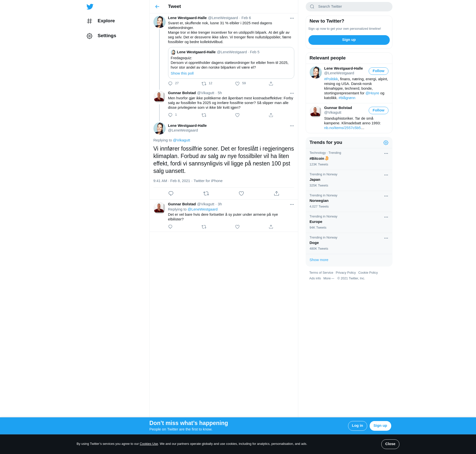The height and width of the screenshot is (454, 476).
Task: Like the tweet with 59 likes
Action: pos(237,83)
